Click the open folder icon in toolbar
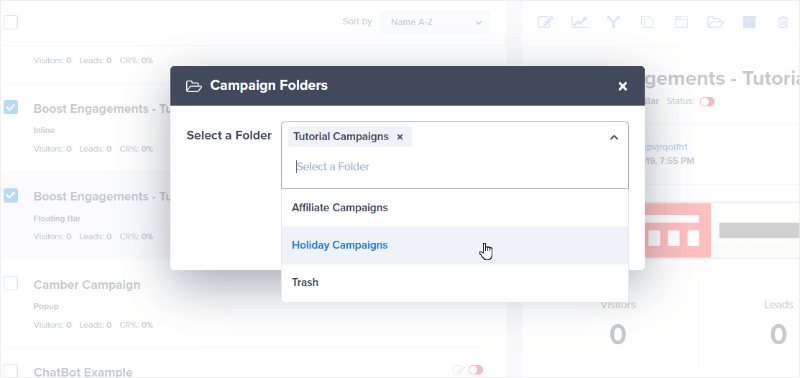The width and height of the screenshot is (800, 378). [715, 22]
